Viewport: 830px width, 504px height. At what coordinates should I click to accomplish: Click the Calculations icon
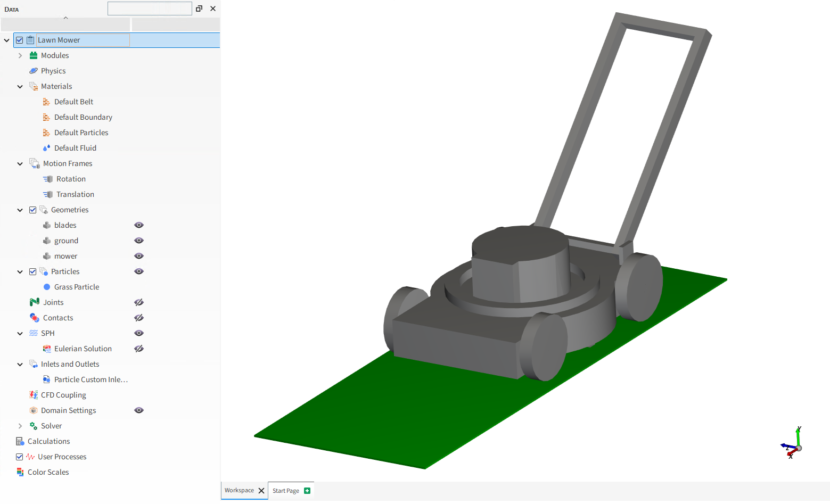20,441
